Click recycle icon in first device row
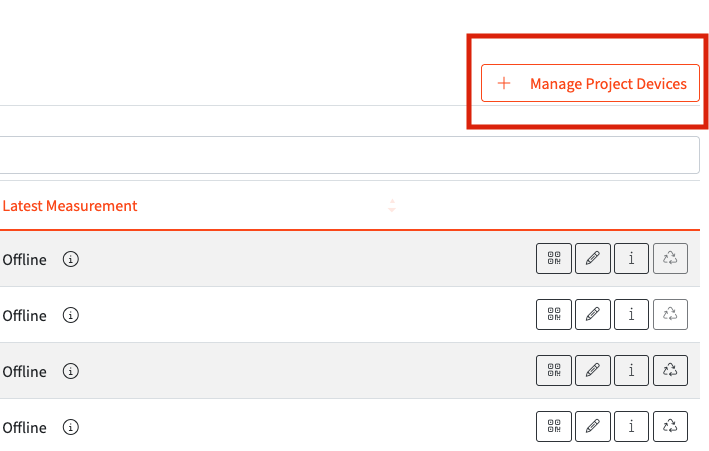Viewport: 709px width, 451px height. tap(670, 259)
